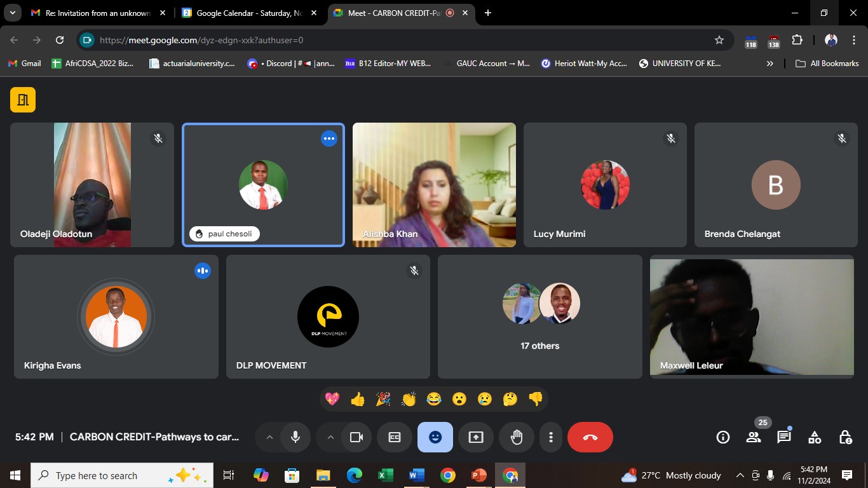Image resolution: width=868 pixels, height=488 pixels.
Task: Raise hand using the hand icon
Action: coord(517,437)
